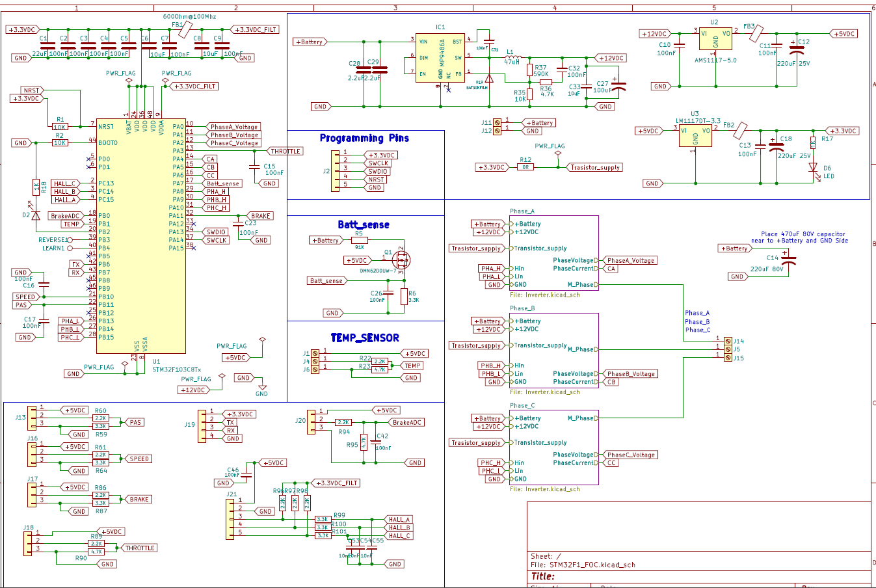
Task: Click the 'Programming Pins' heading text
Action: click(364, 138)
